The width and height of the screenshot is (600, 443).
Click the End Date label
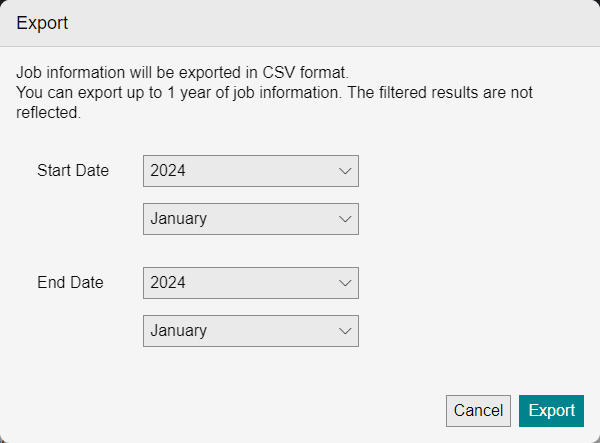tap(70, 283)
